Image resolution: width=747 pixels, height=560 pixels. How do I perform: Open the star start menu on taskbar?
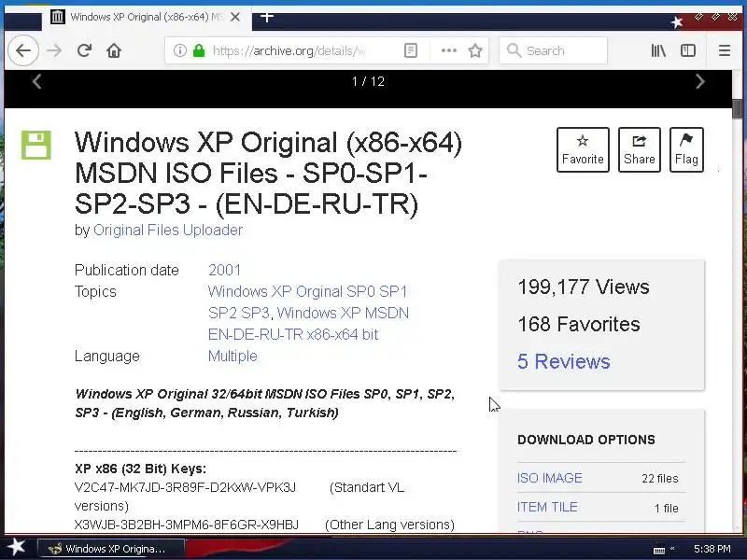tap(16, 548)
